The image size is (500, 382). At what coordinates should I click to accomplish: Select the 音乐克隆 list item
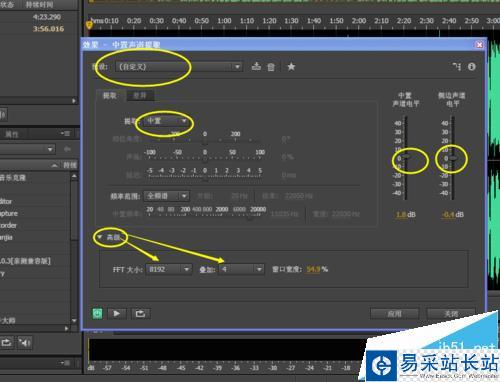(x=35, y=178)
